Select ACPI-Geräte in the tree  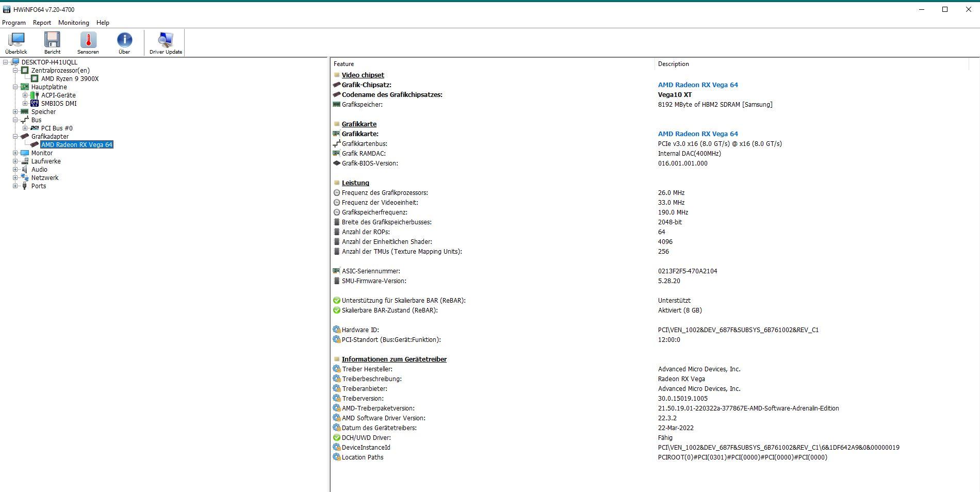58,95
